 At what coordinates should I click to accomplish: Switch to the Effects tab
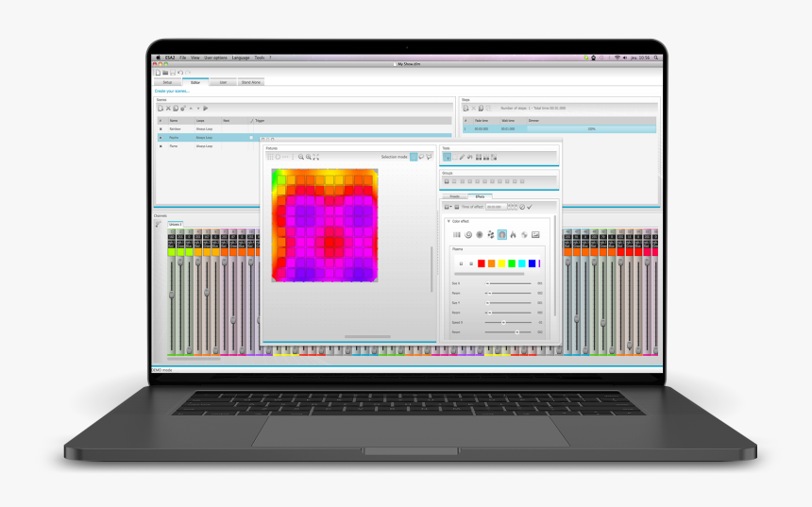[x=480, y=196]
